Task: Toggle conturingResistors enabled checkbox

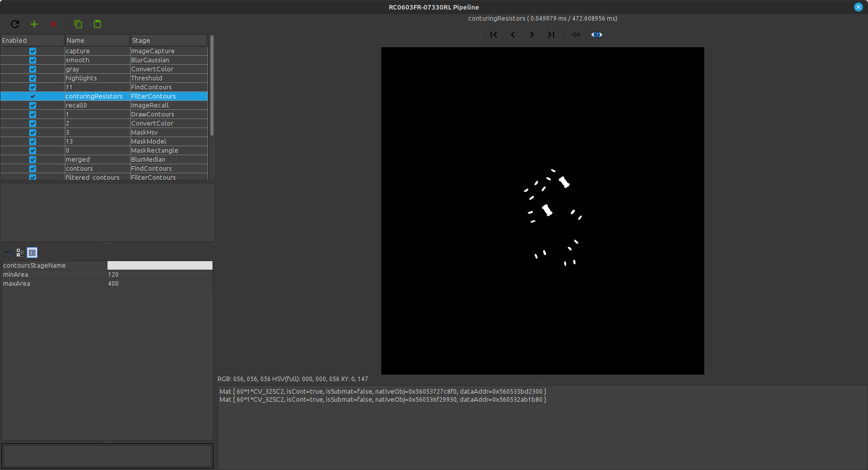Action: 33,96
